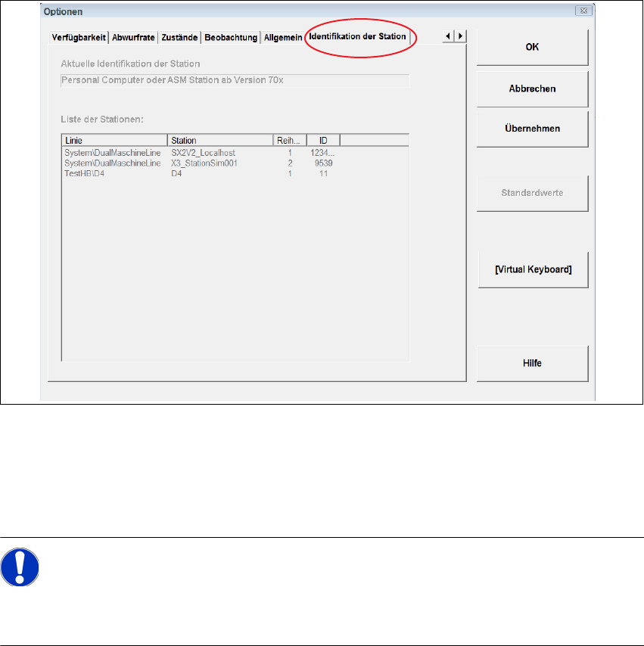This screenshot has width=644, height=646.
Task: Click the ID column header
Action: click(x=323, y=141)
